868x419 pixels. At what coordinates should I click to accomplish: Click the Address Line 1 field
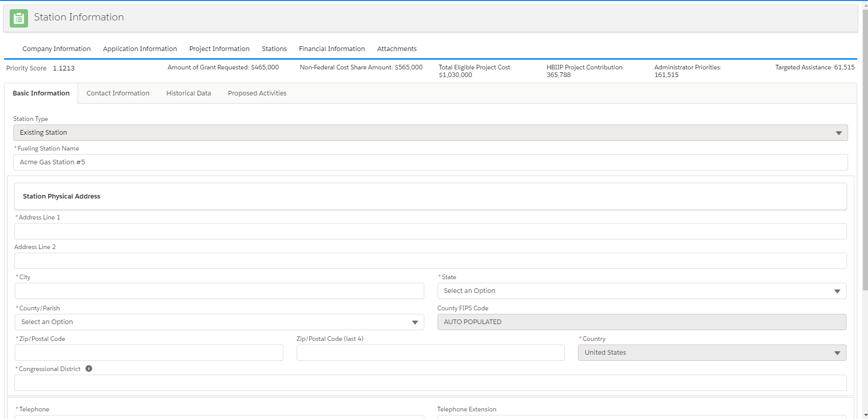pyautogui.click(x=430, y=231)
